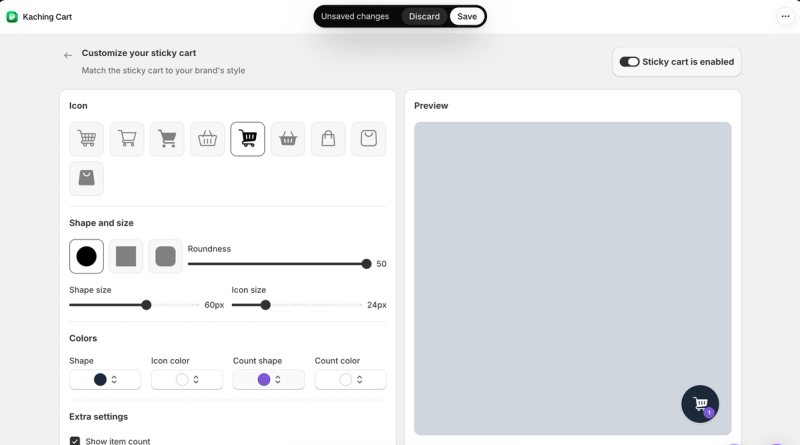This screenshot has width=800, height=445.
Task: Click the Colors section heading
Action: [x=83, y=338]
